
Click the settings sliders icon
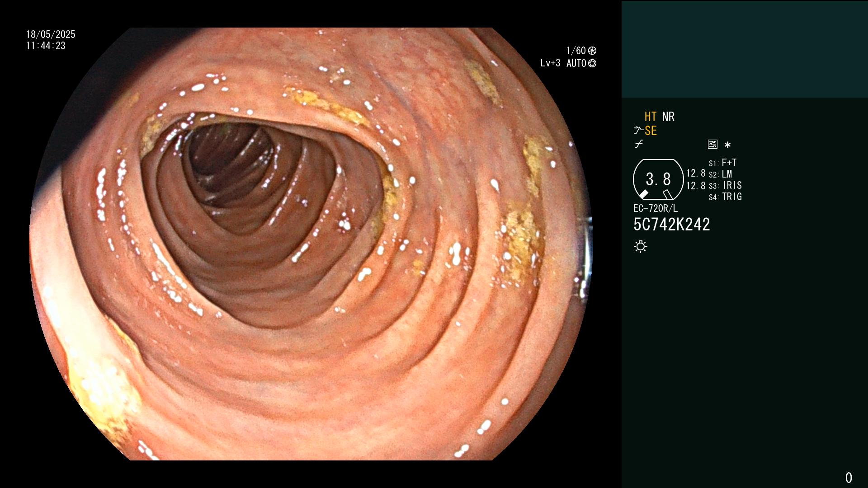click(712, 144)
